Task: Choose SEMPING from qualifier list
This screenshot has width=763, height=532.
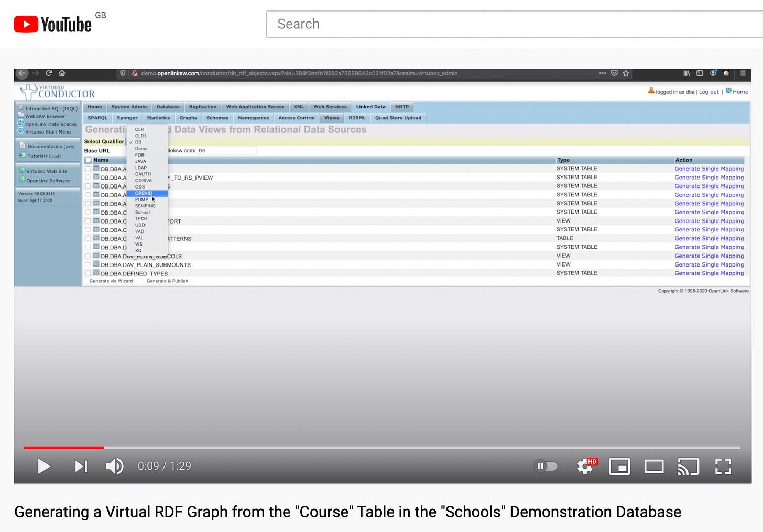Action: coord(147,206)
